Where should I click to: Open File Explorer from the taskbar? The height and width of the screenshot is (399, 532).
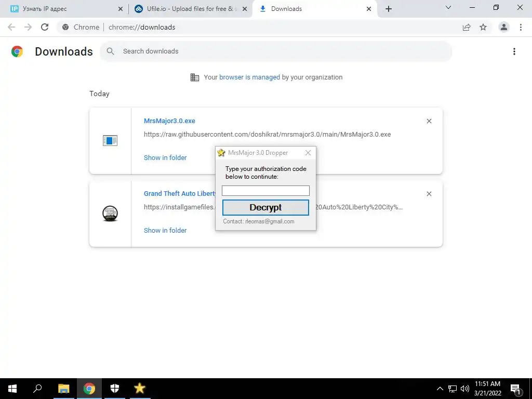pyautogui.click(x=63, y=389)
